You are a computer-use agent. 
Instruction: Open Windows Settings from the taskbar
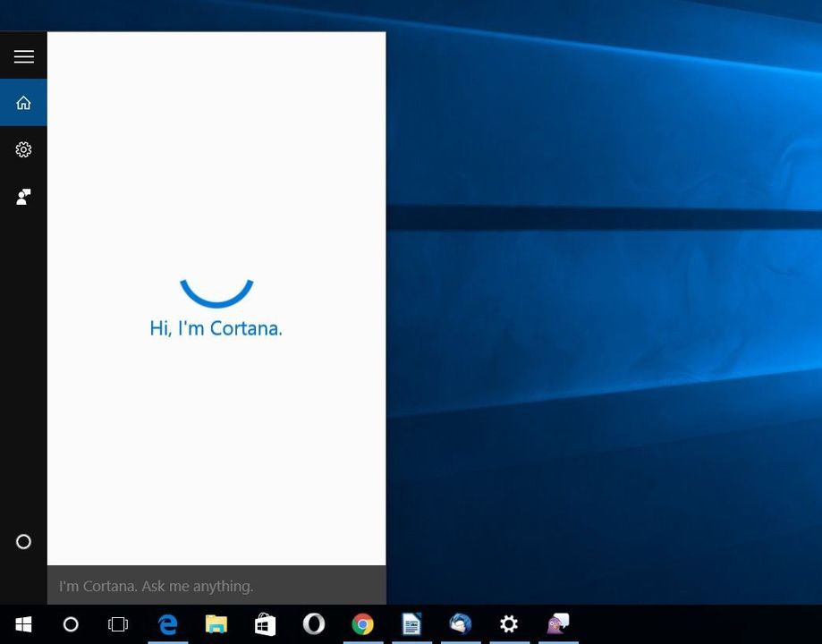508,623
